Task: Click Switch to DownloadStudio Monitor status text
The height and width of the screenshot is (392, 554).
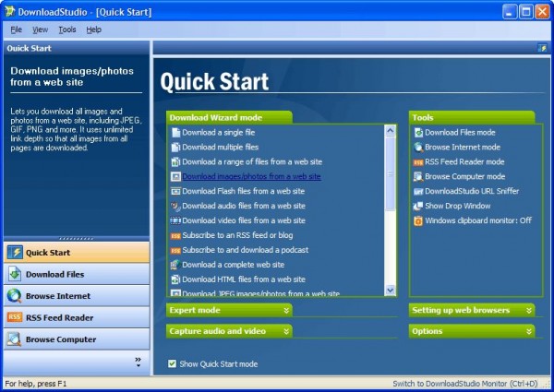Action: point(465,384)
